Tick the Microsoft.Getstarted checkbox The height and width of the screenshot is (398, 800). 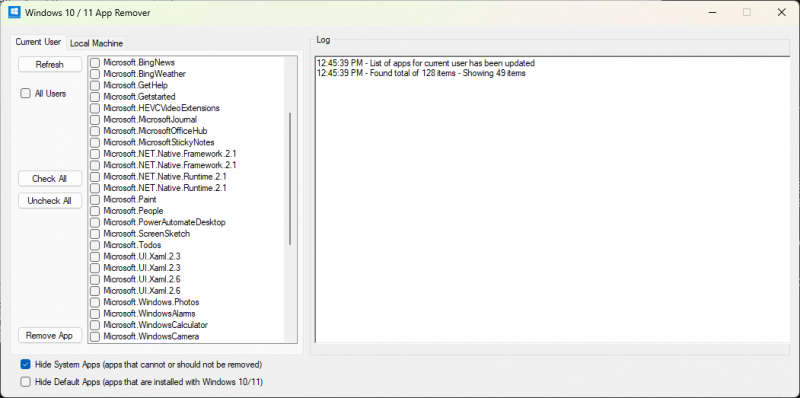click(x=95, y=97)
